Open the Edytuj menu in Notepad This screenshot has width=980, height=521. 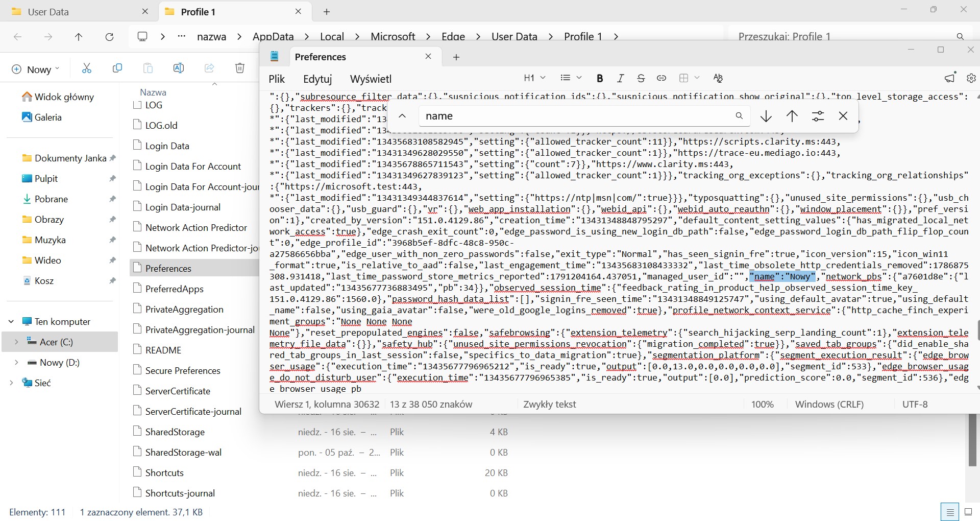317,79
